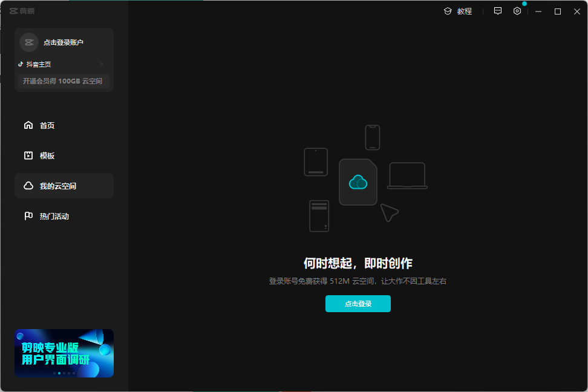Open the 点击登录账户 login entry

[63, 42]
